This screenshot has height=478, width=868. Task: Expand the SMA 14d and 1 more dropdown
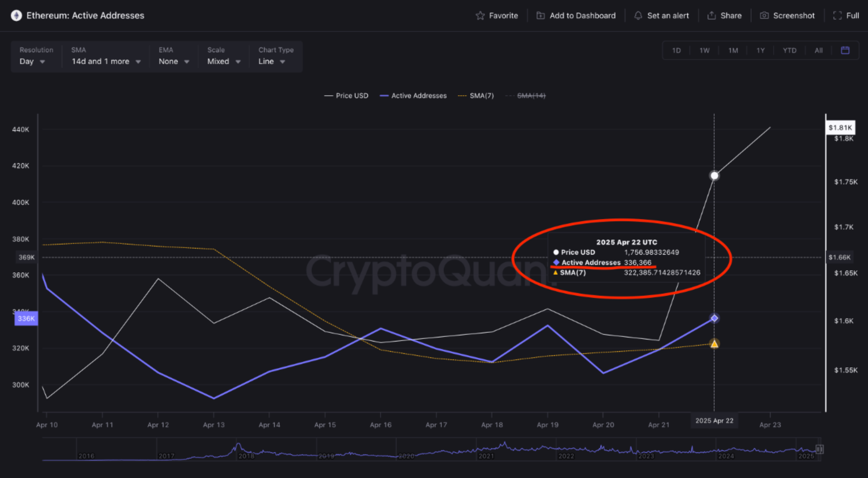(x=106, y=62)
